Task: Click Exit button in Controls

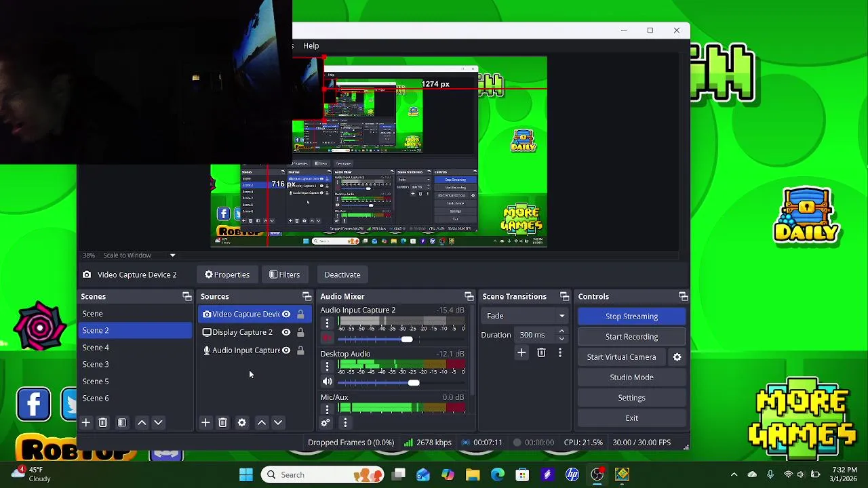Action: [x=631, y=418]
